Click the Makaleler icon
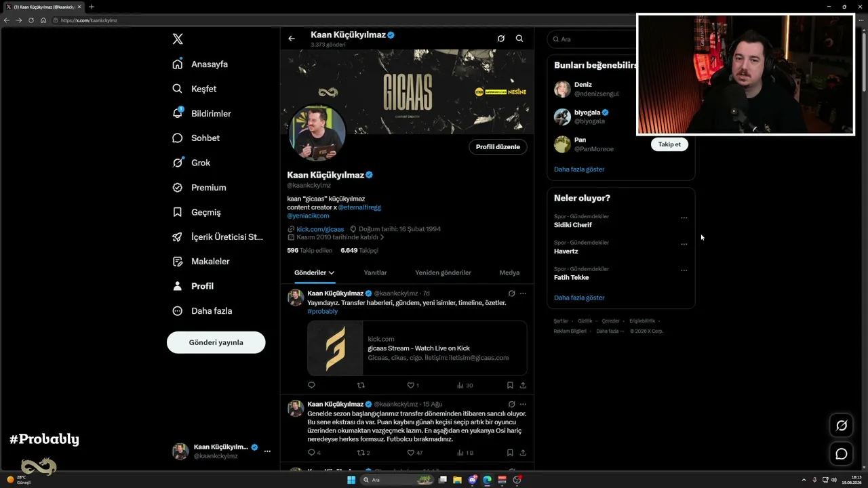 pos(178,261)
